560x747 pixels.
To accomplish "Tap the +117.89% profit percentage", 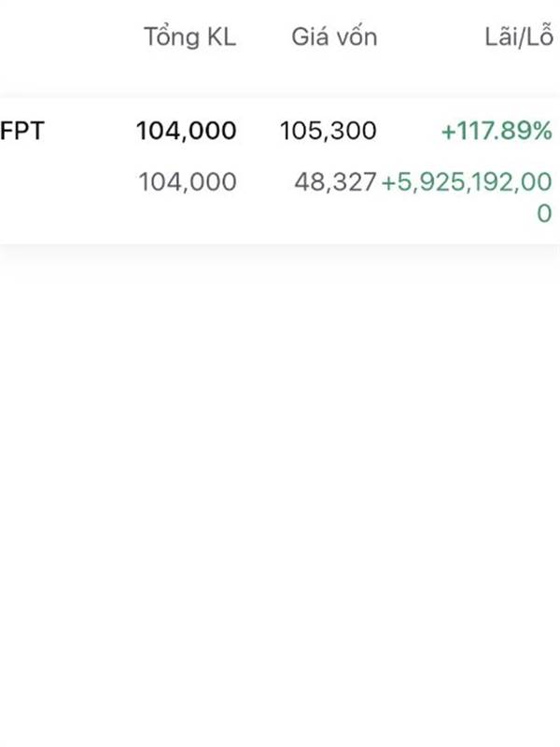I will pyautogui.click(x=497, y=131).
